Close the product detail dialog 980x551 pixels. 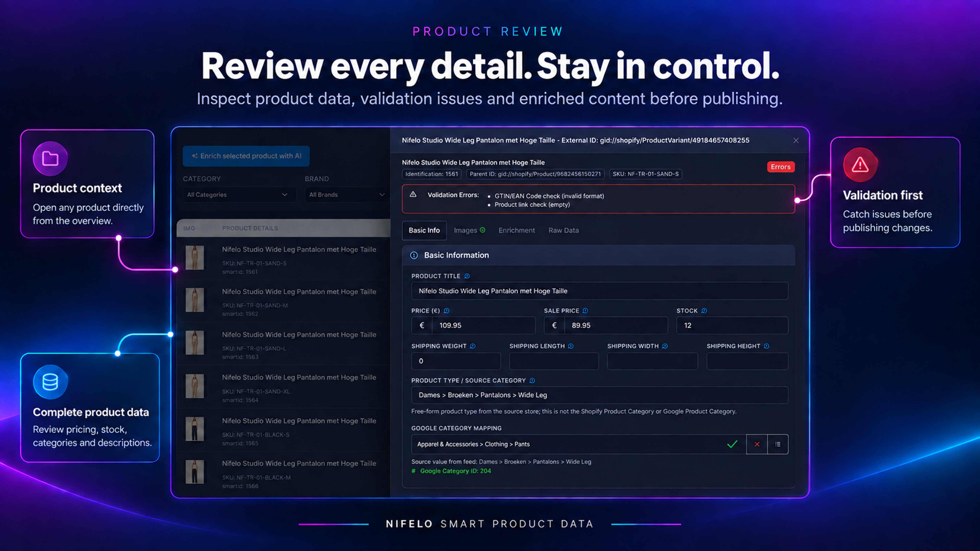pos(796,141)
